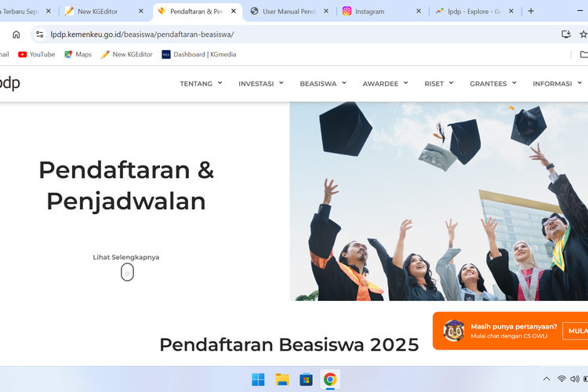
Task: Open the GRANTEES navigation menu
Action: point(493,84)
